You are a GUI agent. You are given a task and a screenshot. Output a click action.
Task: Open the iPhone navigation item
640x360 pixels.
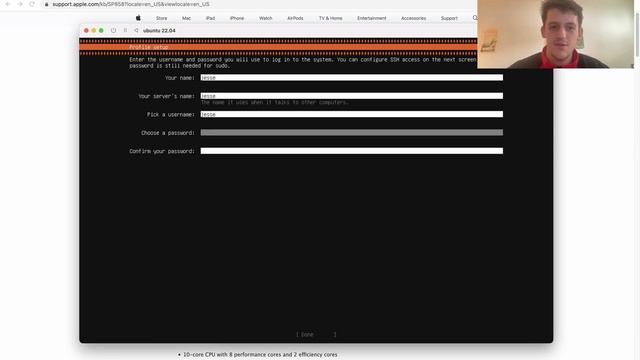point(237,18)
